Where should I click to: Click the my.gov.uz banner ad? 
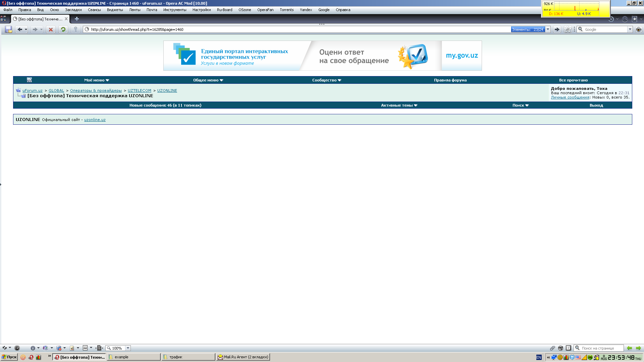(x=322, y=56)
